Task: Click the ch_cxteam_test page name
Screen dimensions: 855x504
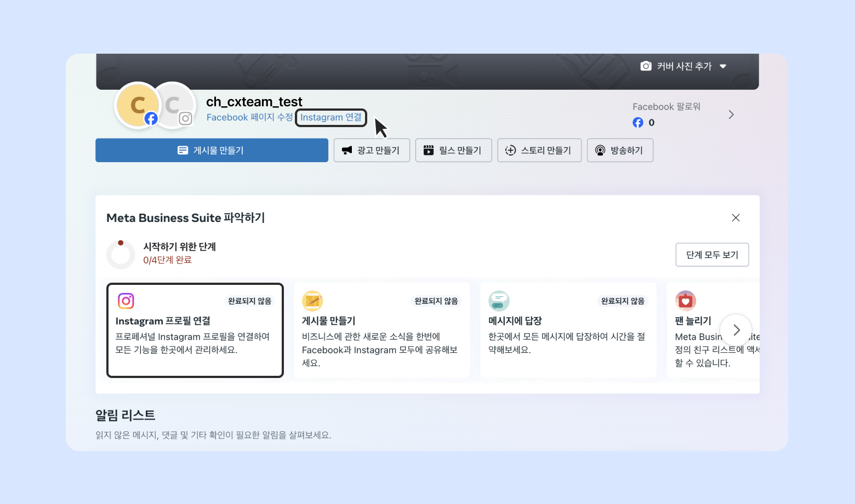Action: tap(254, 102)
